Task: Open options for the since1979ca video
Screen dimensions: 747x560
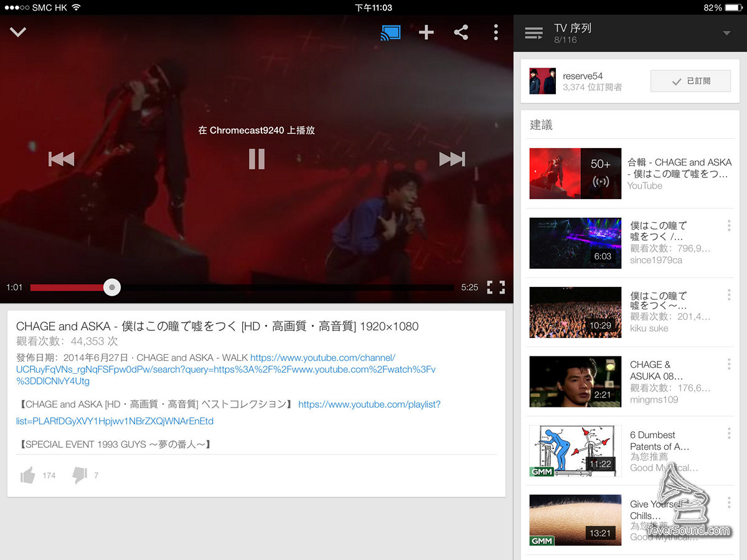Action: pyautogui.click(x=729, y=226)
